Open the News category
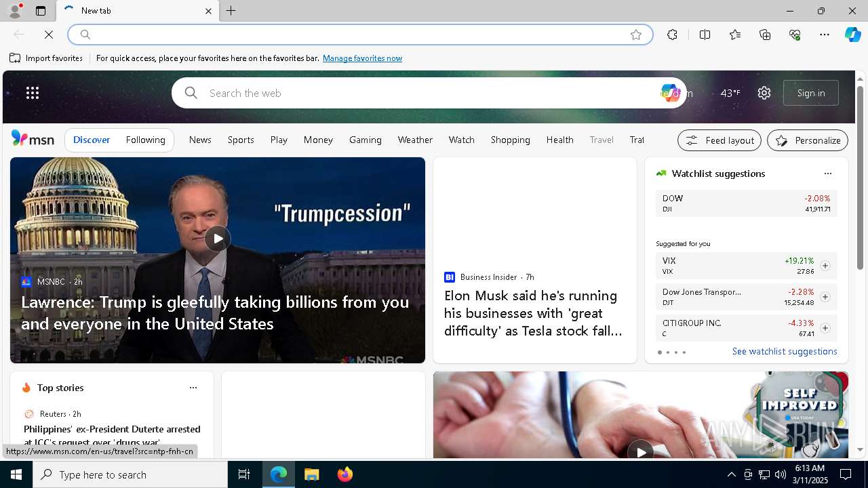 [x=200, y=140]
